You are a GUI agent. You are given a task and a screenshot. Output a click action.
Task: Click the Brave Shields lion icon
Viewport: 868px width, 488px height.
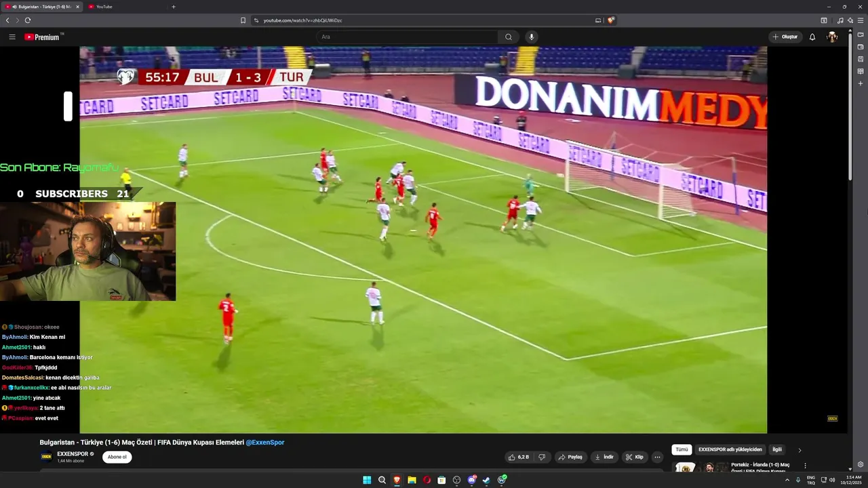click(610, 20)
